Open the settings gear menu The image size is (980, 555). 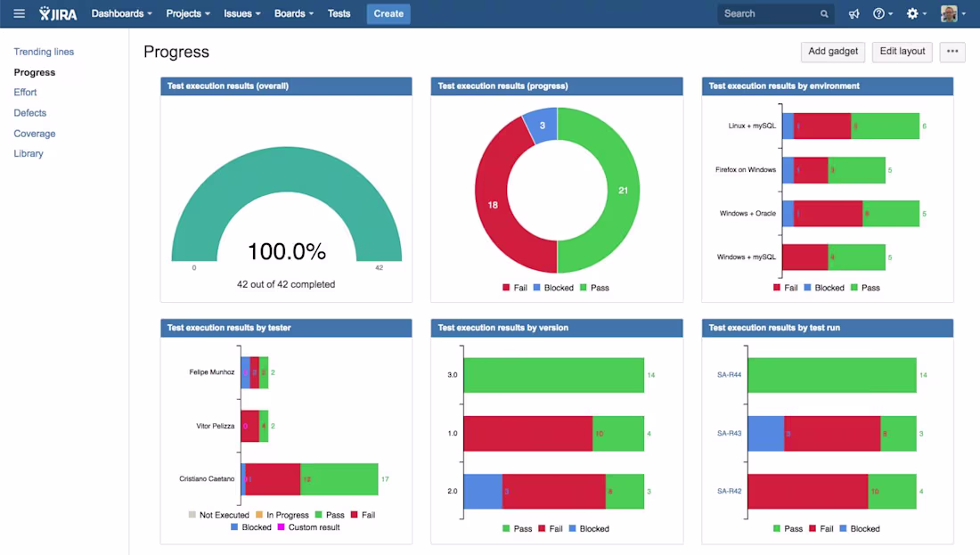(x=916, y=13)
